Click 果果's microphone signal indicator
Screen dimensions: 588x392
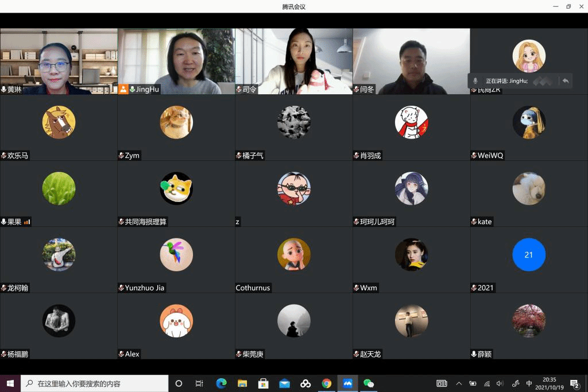pyautogui.click(x=27, y=222)
